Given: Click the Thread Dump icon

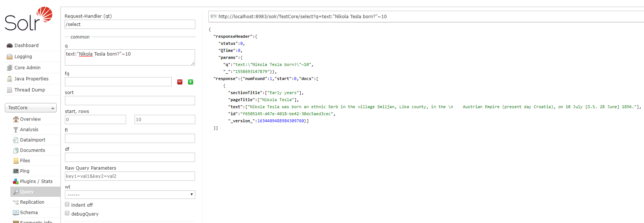Looking at the screenshot, I should pos(10,90).
